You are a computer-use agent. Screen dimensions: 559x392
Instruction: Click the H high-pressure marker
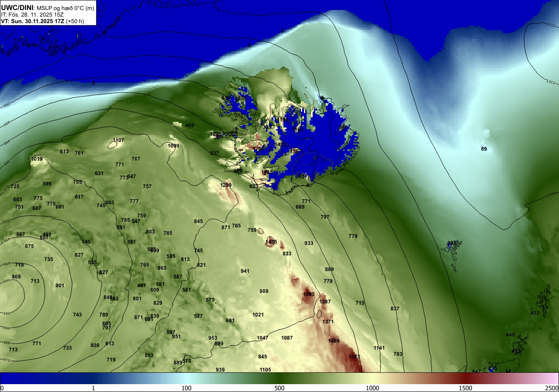[x=508, y=371]
